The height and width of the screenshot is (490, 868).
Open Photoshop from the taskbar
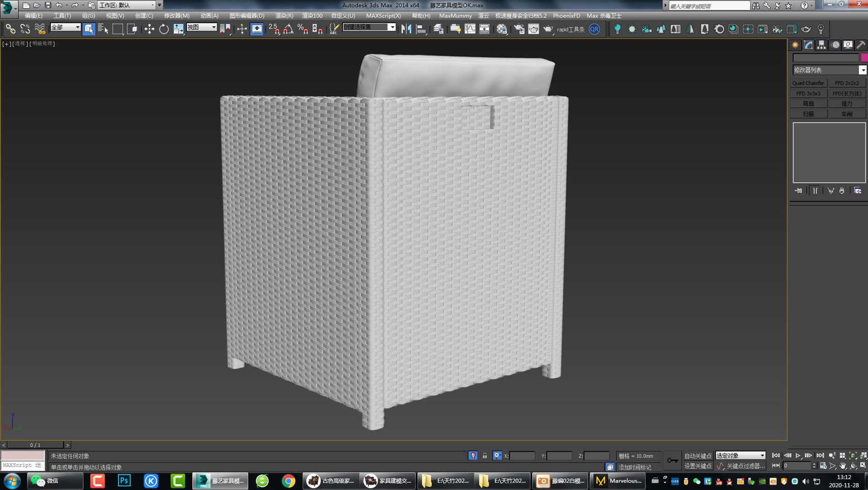(124, 481)
